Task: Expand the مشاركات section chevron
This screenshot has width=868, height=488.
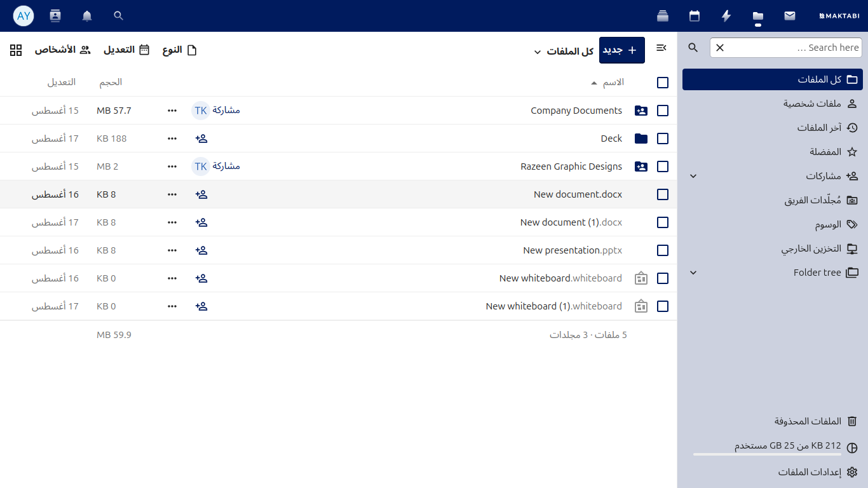Action: 693,176
